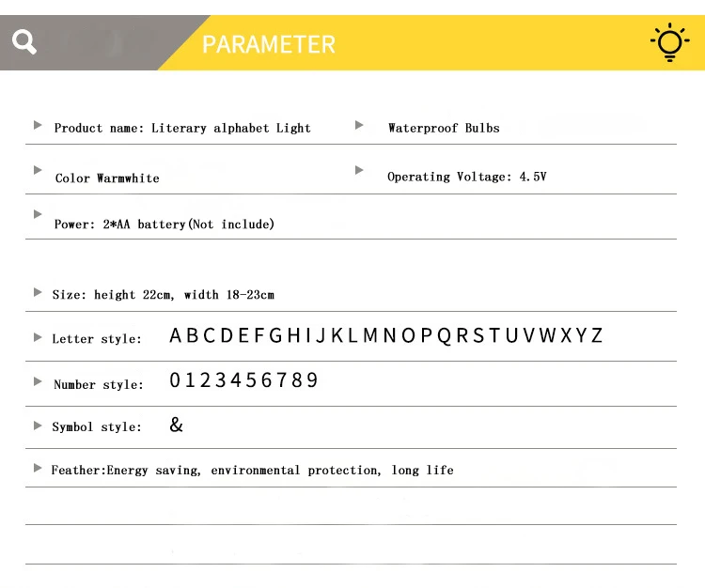Click the A–Z alphabet sample
705x588 pixels.
pos(385,335)
